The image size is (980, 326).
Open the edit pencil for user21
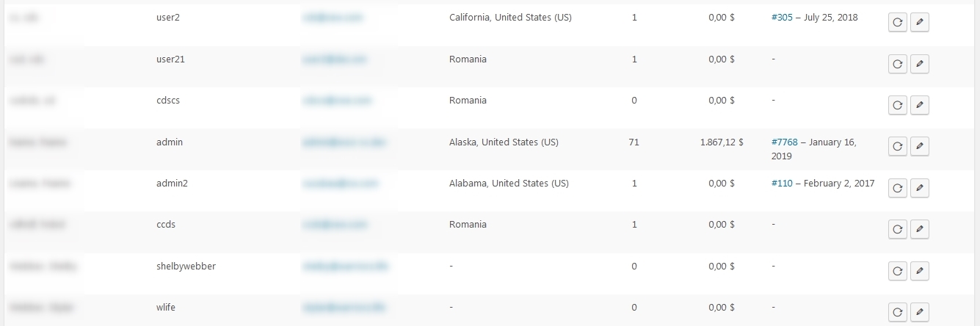(x=920, y=64)
